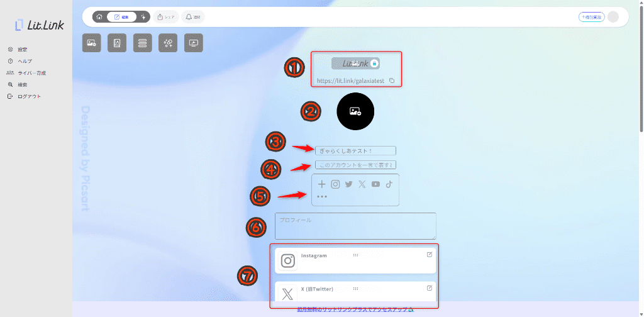Expand more social icons with three dots
The image size is (644, 317).
(x=322, y=197)
